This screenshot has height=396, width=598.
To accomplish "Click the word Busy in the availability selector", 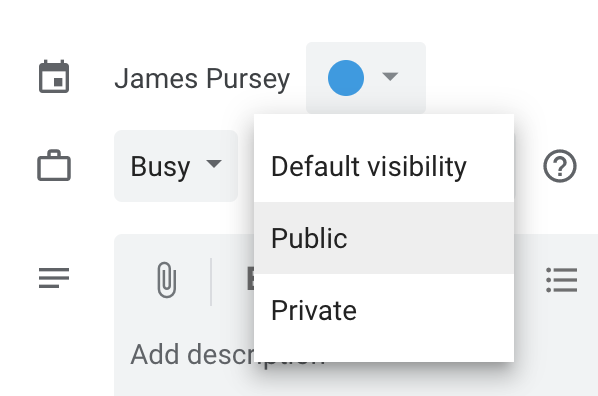I will (x=160, y=167).
